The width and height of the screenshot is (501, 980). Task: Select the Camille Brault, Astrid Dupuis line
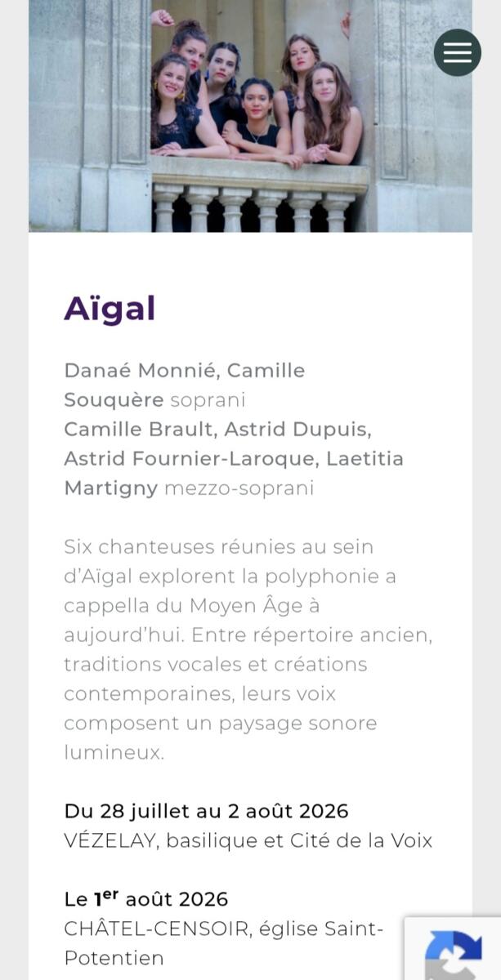(217, 430)
